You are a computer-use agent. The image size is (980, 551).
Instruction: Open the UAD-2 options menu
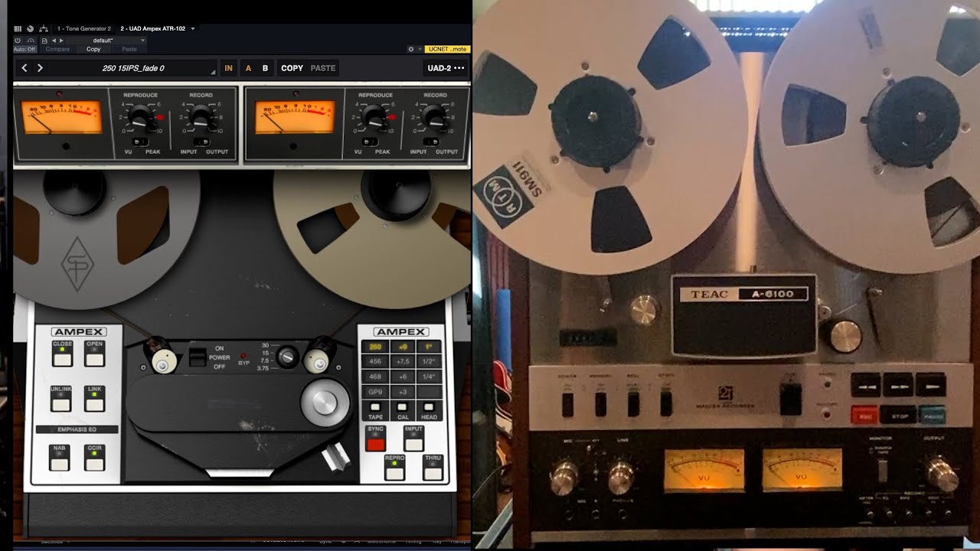point(446,68)
